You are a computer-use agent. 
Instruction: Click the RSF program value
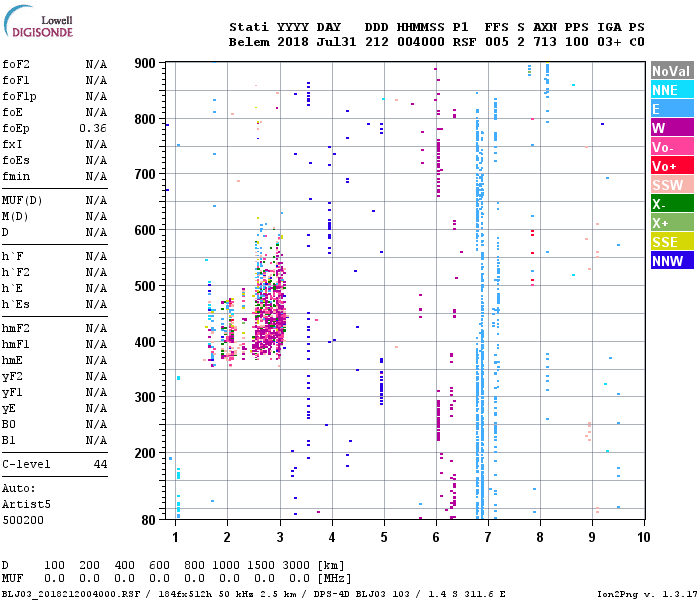click(x=464, y=42)
